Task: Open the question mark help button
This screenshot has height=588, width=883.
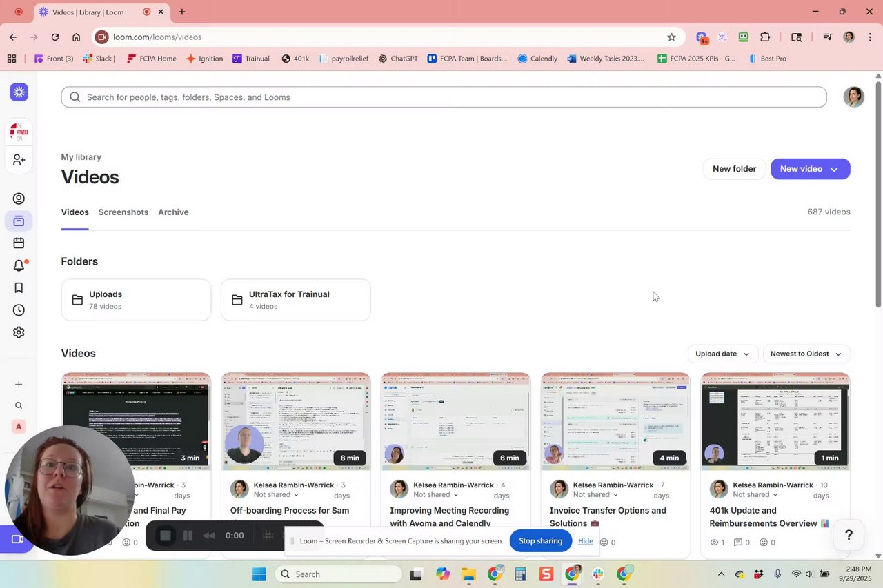Action: (x=849, y=535)
